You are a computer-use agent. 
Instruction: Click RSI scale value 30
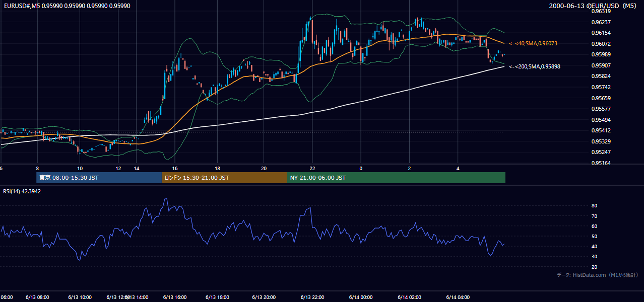(x=595, y=257)
